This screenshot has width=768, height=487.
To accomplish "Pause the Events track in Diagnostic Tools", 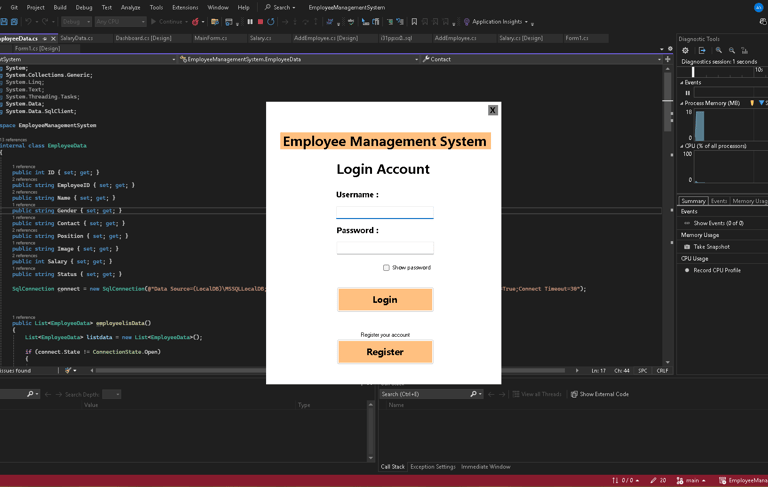I will click(687, 93).
